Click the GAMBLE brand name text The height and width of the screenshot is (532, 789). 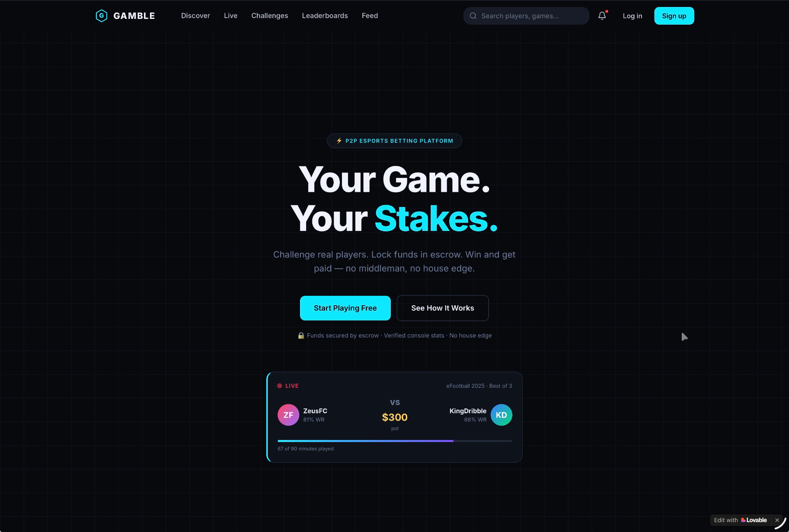point(134,16)
